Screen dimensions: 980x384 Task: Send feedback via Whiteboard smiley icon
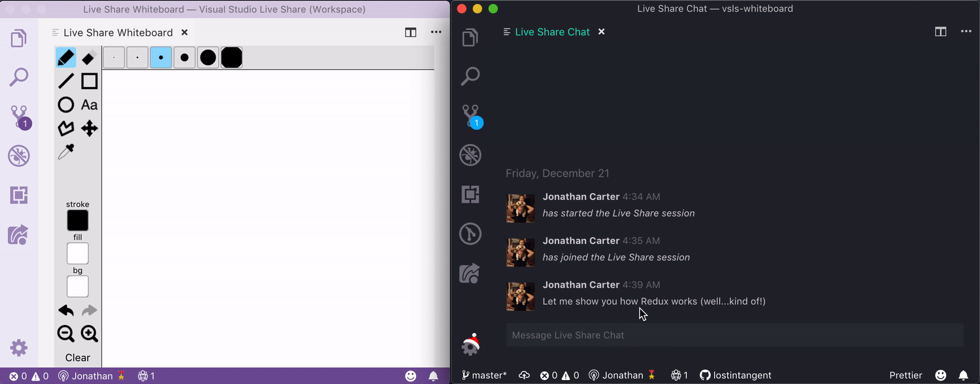coord(411,376)
